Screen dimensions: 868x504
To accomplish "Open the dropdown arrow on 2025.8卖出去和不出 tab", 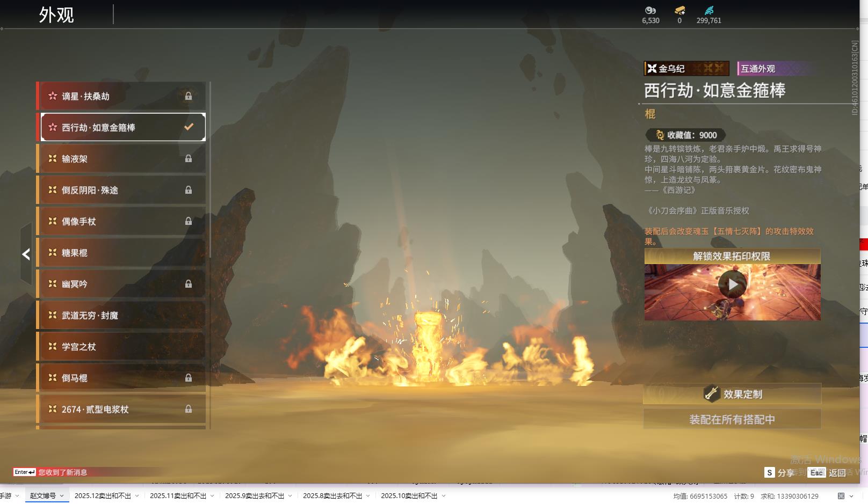I will click(x=368, y=496).
